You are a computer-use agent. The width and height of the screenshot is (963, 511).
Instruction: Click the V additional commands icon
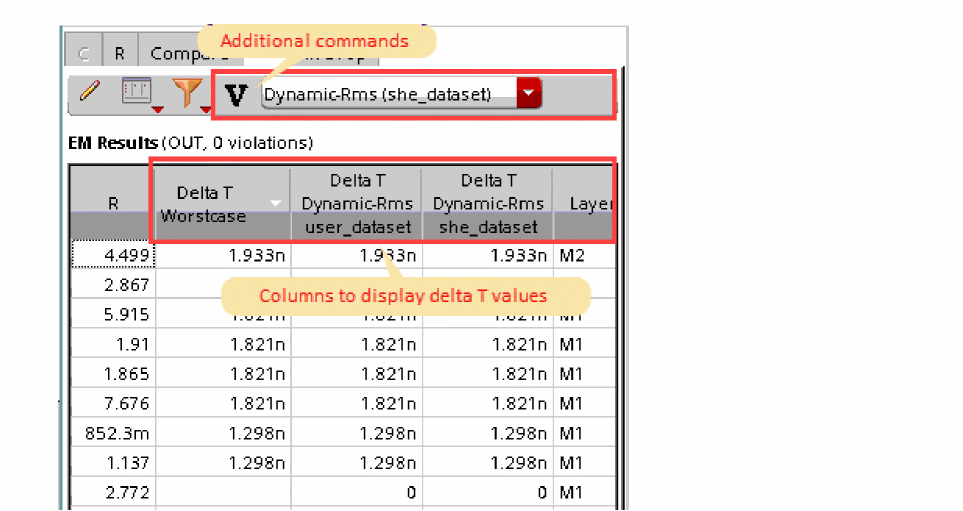235,95
